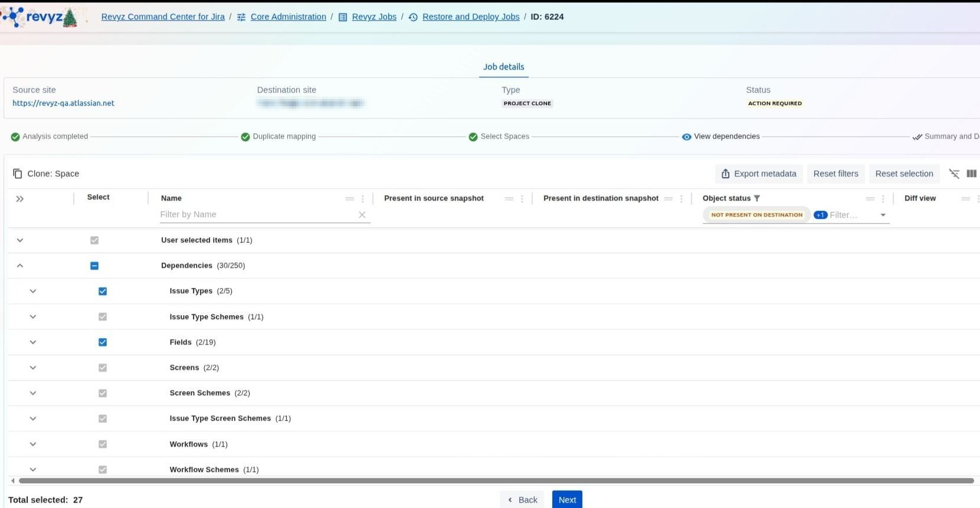Viewport: 980px width, 508px height.
Task: Open the column chooser icon
Action: pos(972,173)
